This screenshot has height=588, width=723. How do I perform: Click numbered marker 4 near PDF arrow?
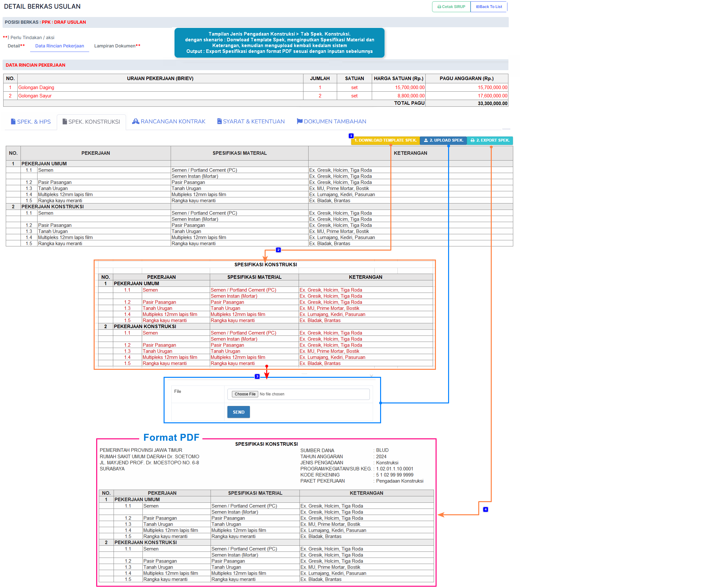pos(485,509)
